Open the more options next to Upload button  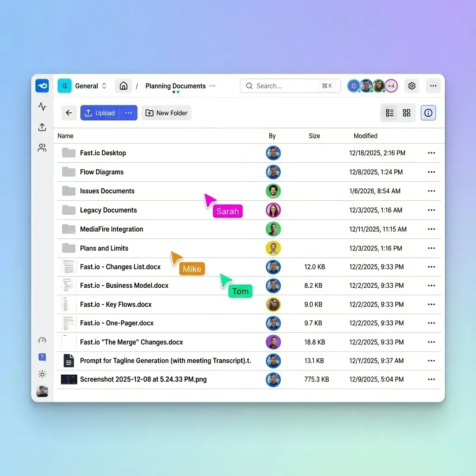pos(128,112)
